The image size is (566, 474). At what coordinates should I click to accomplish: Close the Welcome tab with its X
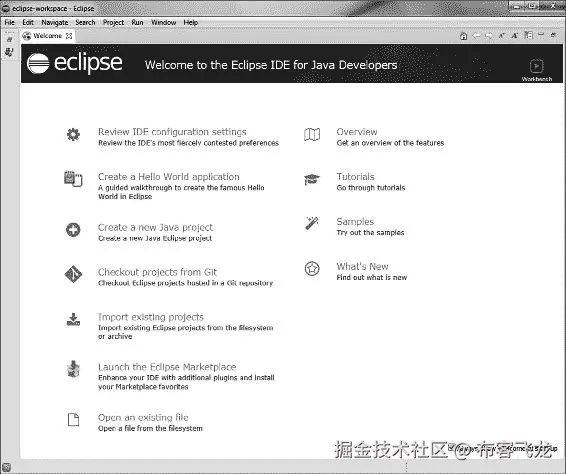(69, 36)
